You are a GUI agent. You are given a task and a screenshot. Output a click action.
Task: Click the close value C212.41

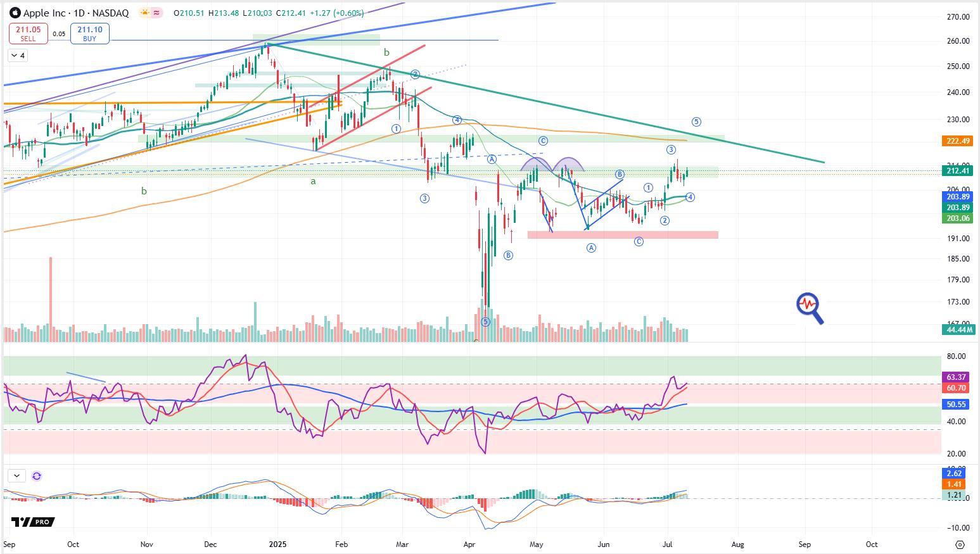290,13
